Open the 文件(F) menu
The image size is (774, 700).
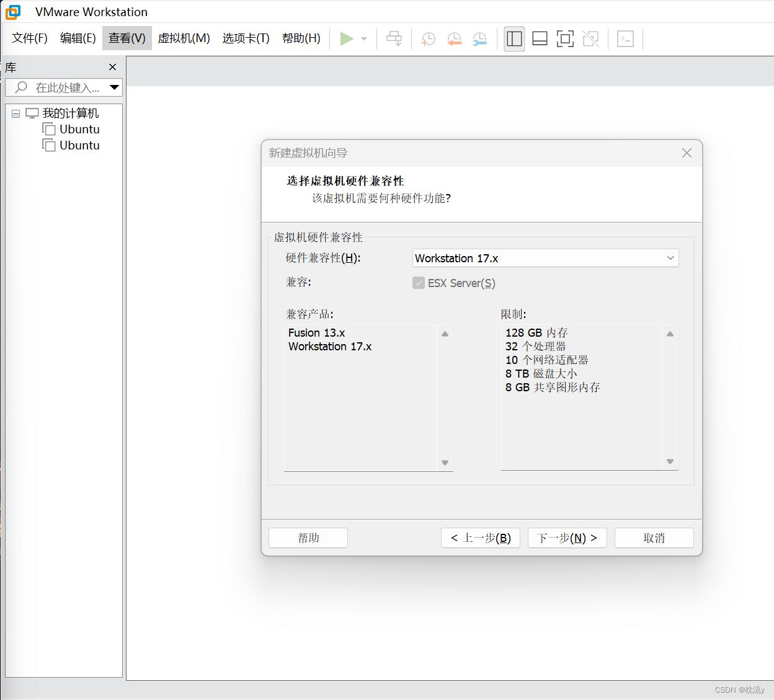(x=30, y=38)
